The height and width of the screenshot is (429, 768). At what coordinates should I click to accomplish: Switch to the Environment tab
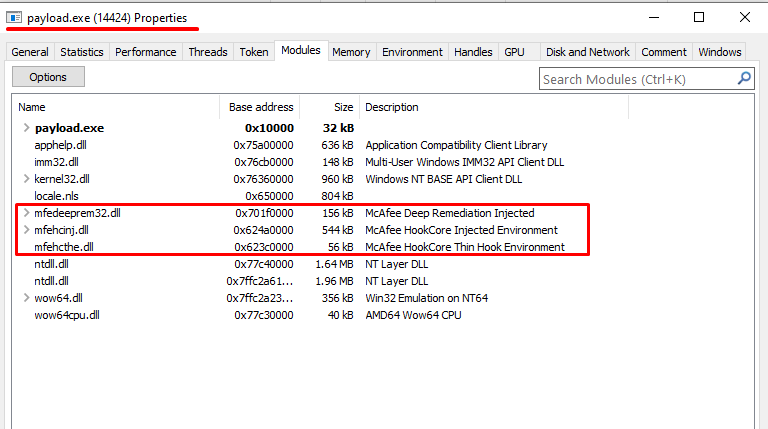[x=412, y=52]
